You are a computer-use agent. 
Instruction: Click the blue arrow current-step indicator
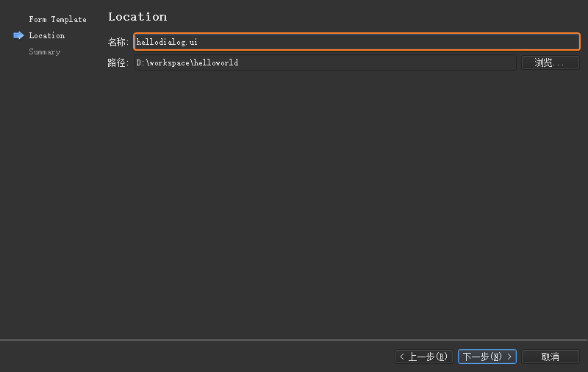coord(18,35)
